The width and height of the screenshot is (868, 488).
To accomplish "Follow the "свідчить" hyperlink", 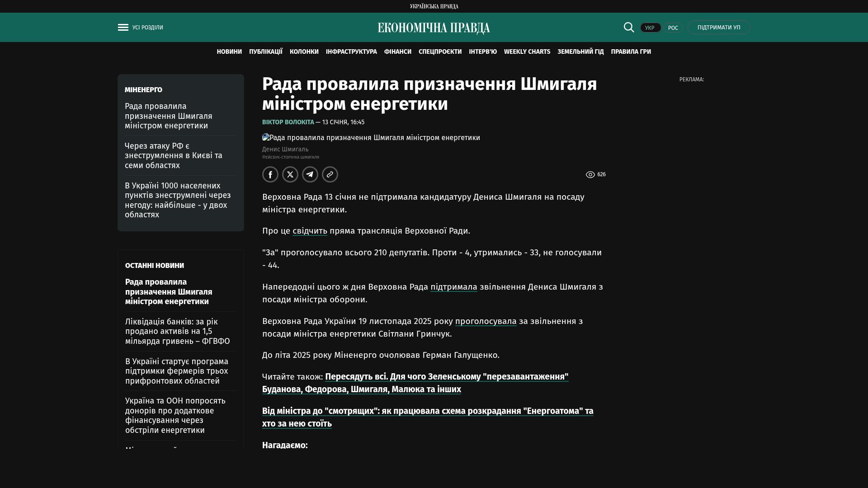I will pos(310,231).
